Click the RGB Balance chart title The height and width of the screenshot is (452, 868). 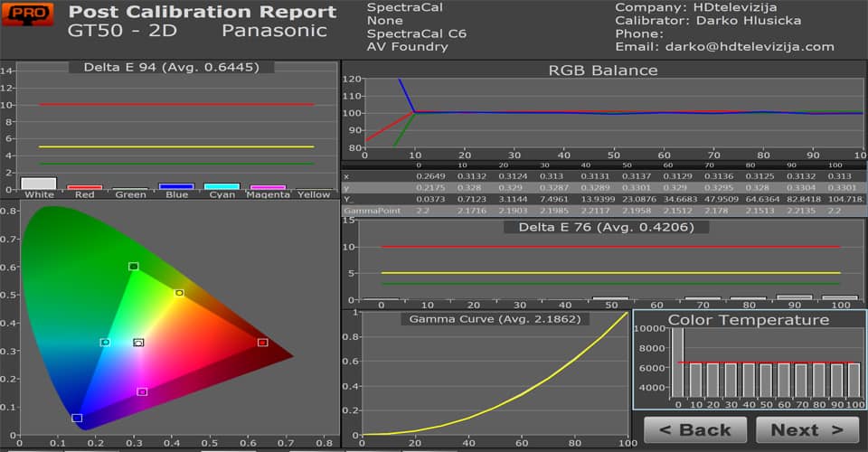pos(603,71)
